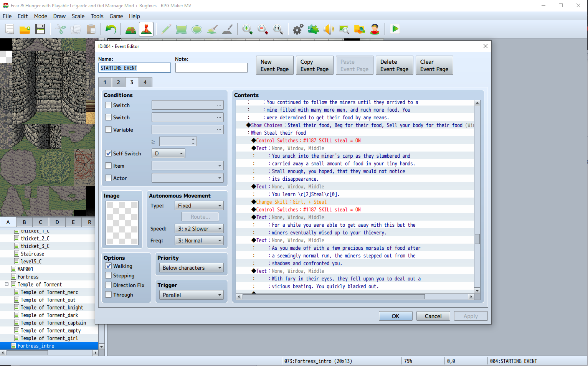588x366 pixels.
Task: Cancel the Event Editor dialog
Action: [x=433, y=316]
